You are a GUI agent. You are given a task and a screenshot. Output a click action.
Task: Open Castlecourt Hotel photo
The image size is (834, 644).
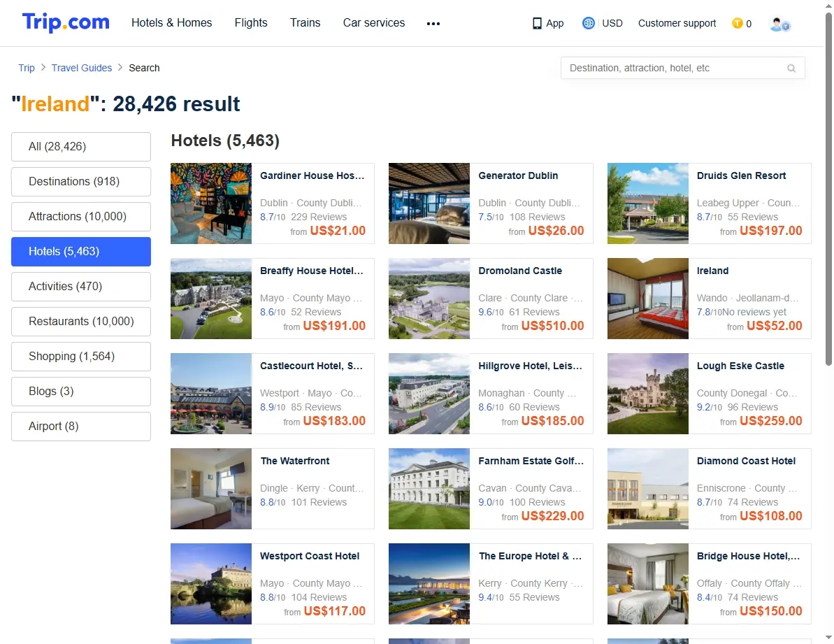point(211,394)
